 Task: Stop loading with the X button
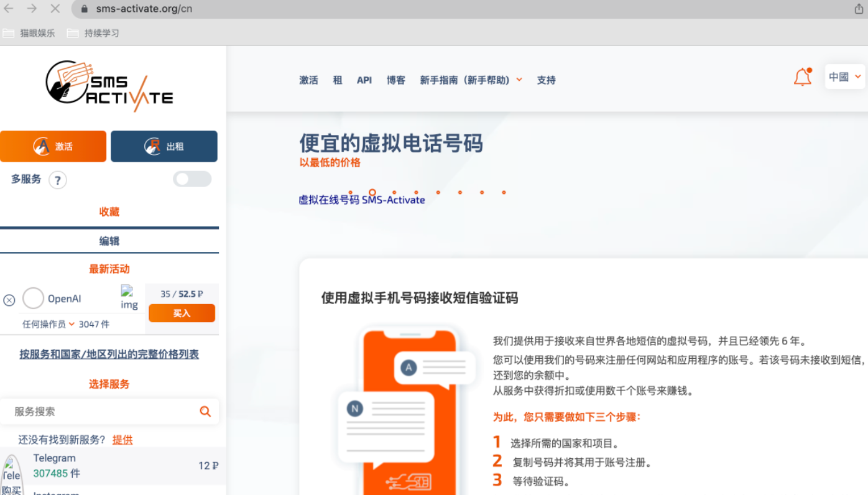(55, 9)
